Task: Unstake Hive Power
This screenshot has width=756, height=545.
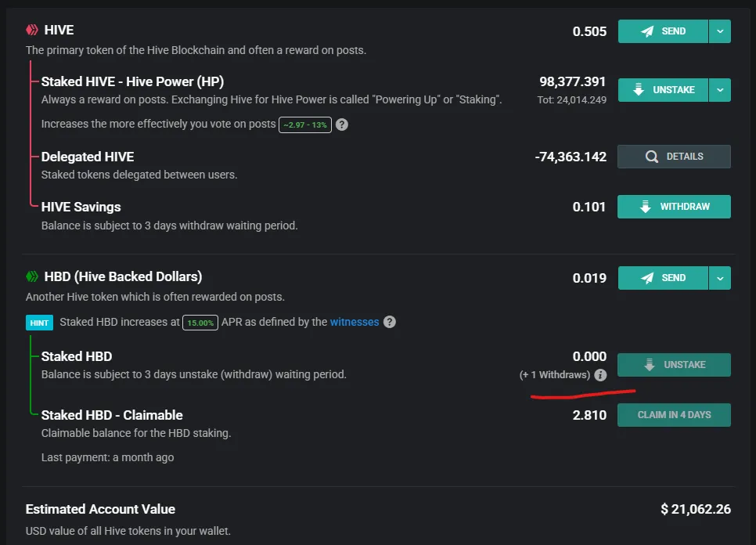Action: [x=663, y=90]
